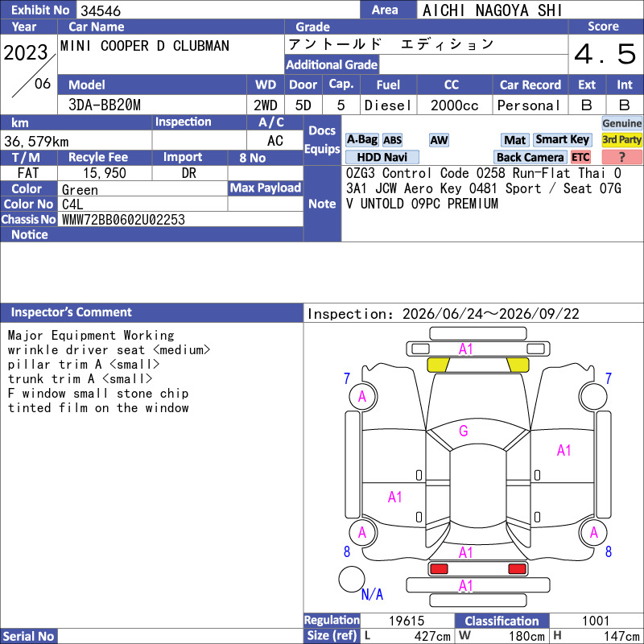
Task: Click the 'tinted film on the window' comment
Action: coord(98,408)
